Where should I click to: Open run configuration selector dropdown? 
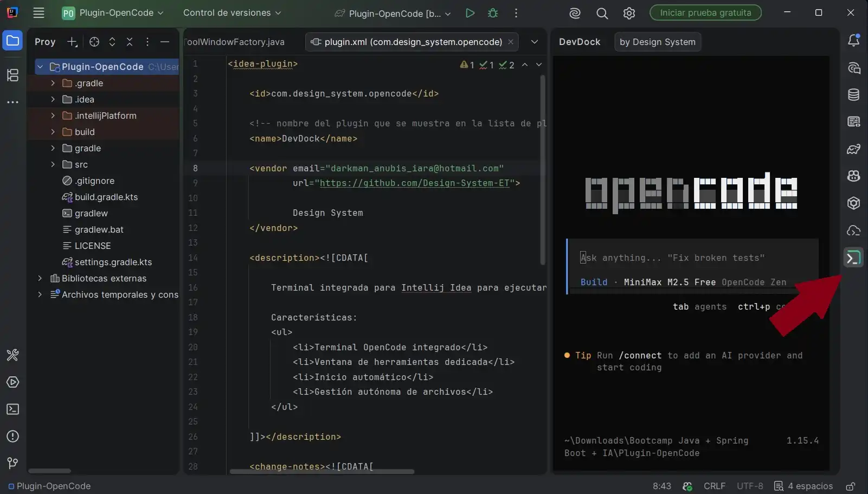pos(393,13)
